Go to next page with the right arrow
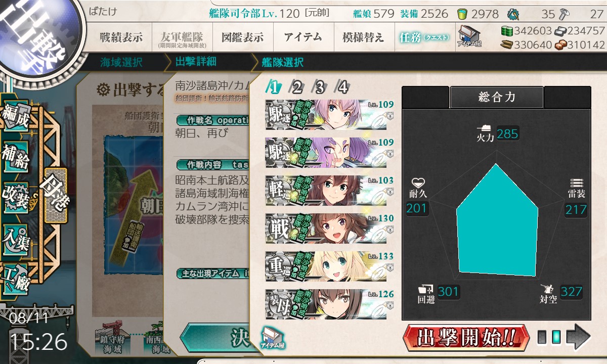This screenshot has width=607, height=364. click(578, 337)
